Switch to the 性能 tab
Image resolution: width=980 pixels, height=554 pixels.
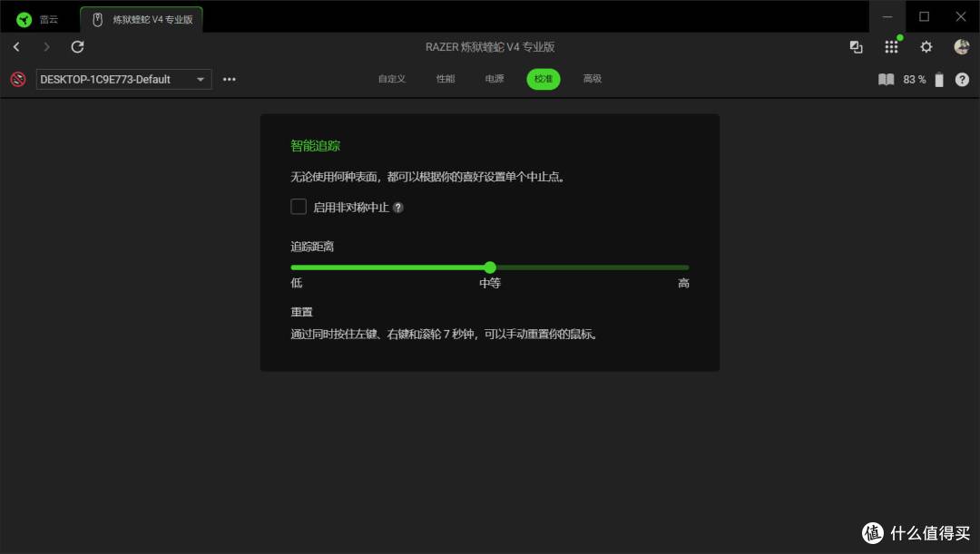445,79
